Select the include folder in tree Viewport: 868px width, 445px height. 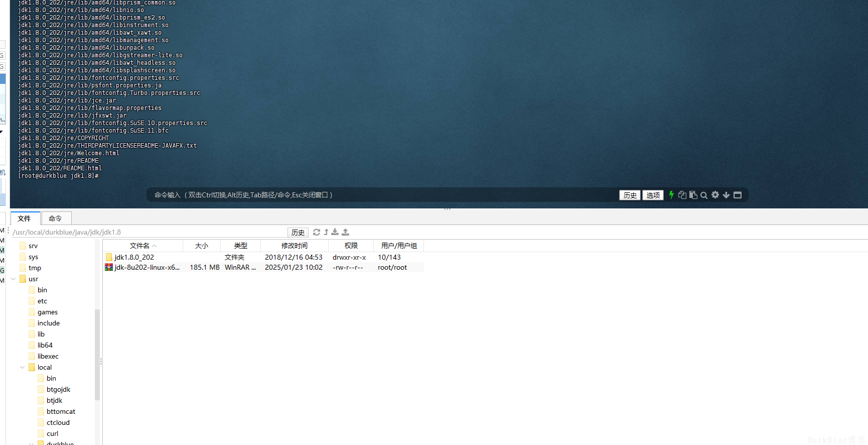(49, 323)
